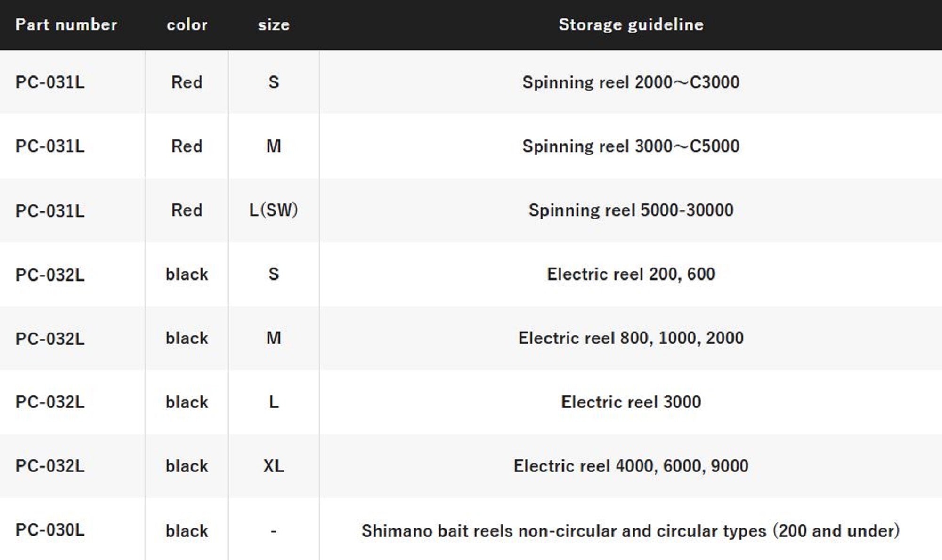Click the PC-030L part number cell
The height and width of the screenshot is (560, 942).
[x=50, y=530]
